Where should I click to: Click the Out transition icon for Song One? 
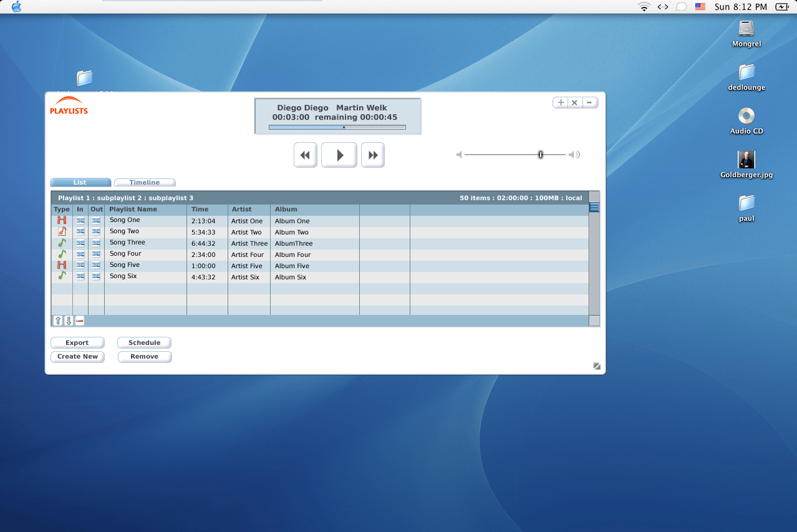96,220
